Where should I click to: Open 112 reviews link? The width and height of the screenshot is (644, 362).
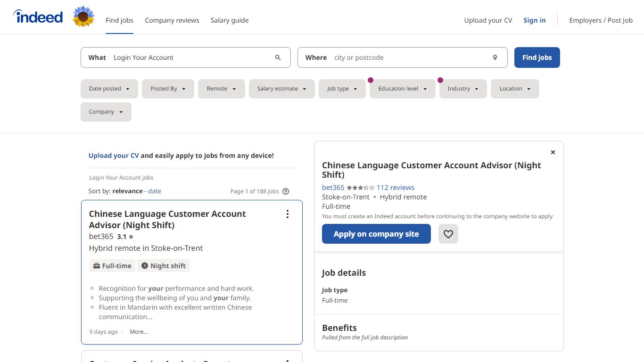(396, 188)
